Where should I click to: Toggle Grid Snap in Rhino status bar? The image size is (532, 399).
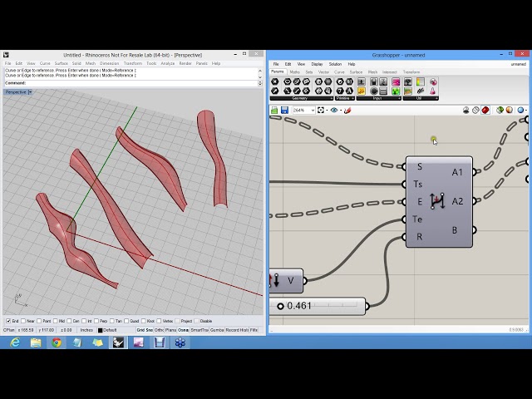pos(145,330)
